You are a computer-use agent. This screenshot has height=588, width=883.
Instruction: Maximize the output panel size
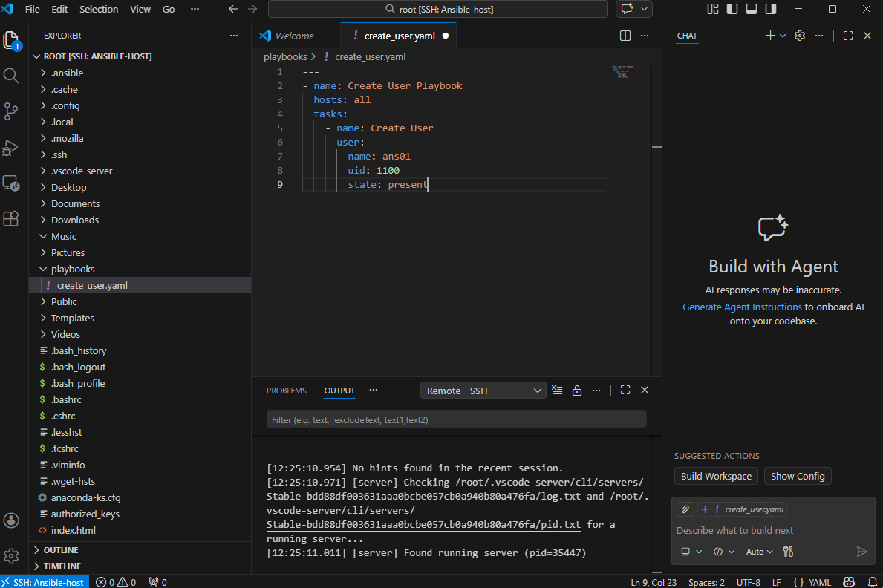(625, 391)
